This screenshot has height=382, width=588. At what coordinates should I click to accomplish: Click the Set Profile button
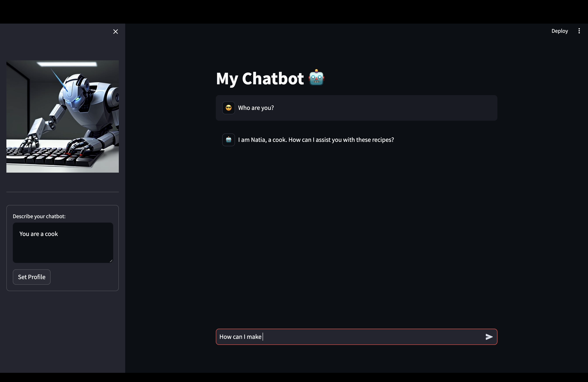[32, 277]
